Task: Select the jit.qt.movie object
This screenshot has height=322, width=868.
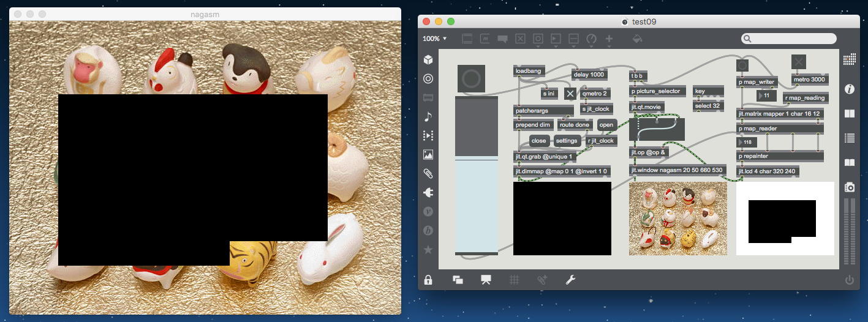Action: (646, 107)
